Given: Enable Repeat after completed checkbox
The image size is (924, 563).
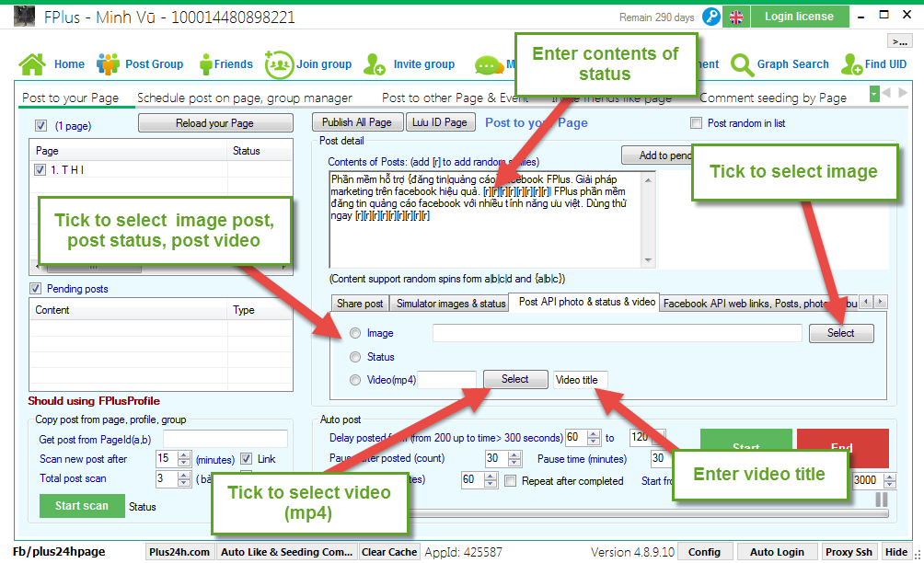Looking at the screenshot, I should [x=511, y=481].
